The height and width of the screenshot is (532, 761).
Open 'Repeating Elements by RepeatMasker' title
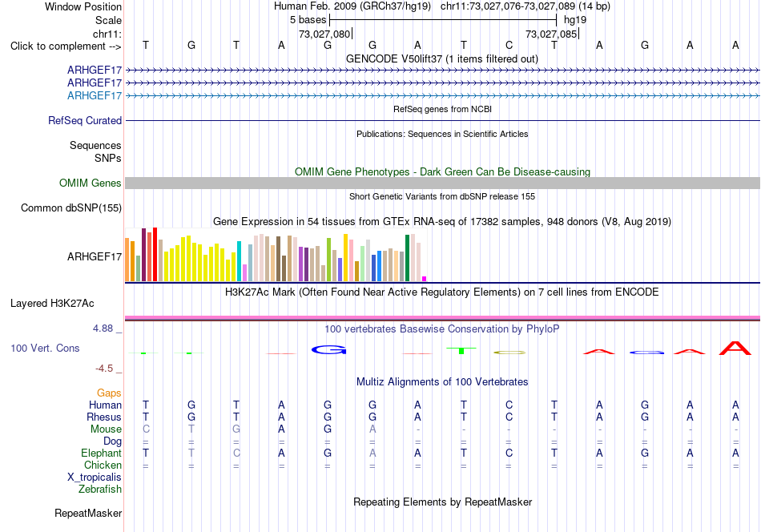443,502
